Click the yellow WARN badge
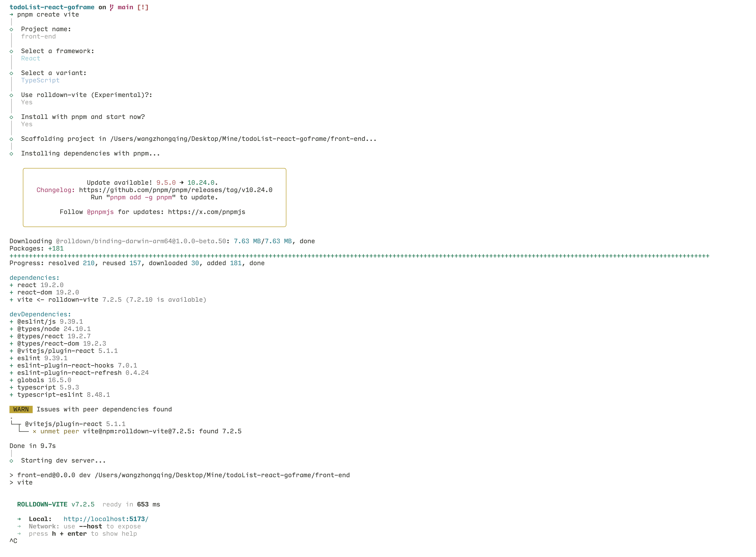The width and height of the screenshot is (756, 557). pyautogui.click(x=21, y=409)
